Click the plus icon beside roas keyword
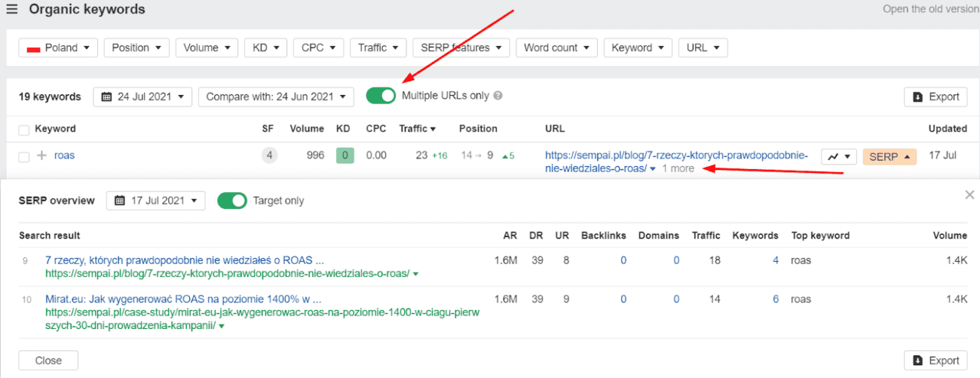The image size is (980, 378). 42,155
